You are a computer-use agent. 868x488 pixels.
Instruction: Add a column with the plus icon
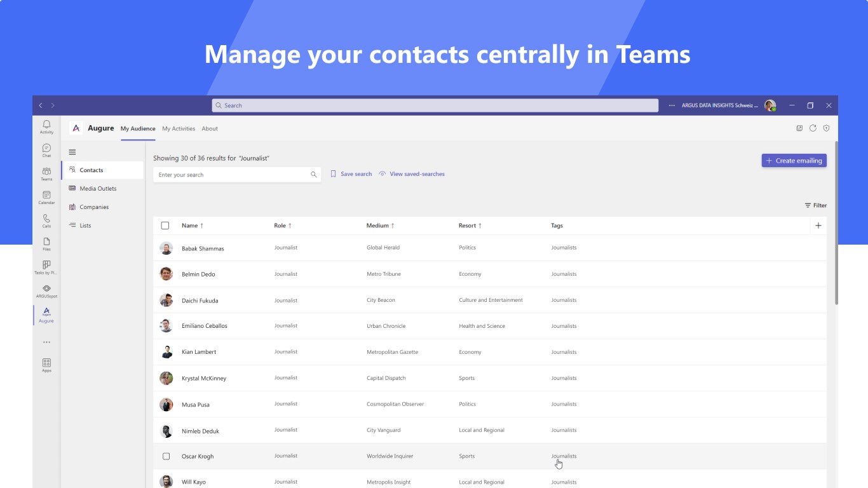pos(818,226)
